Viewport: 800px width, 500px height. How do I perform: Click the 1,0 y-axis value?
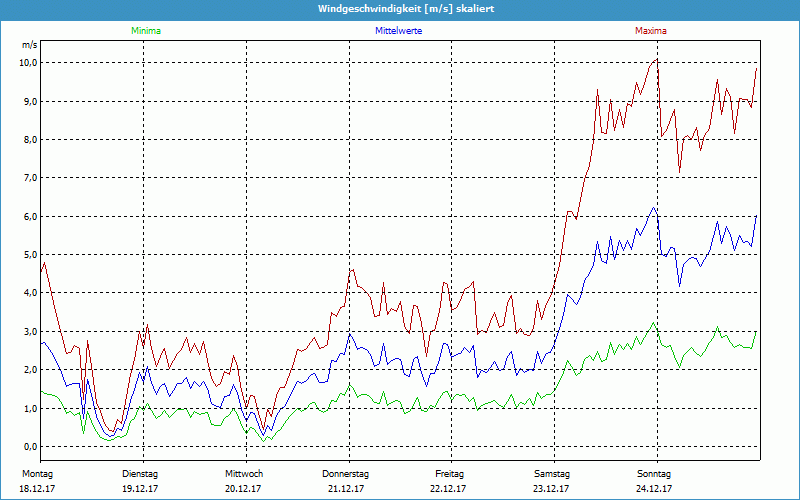pos(29,408)
